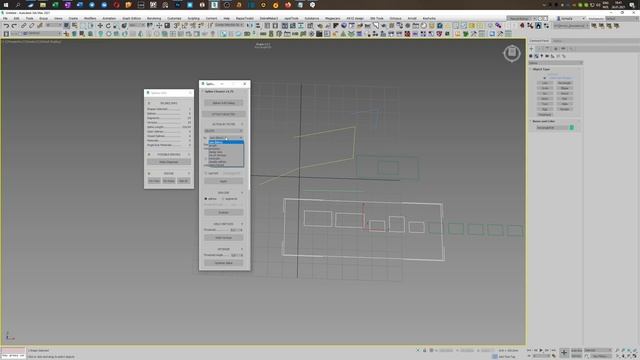Open the Motion tab icon in Command Panel
Image resolution: width=640 pixels, height=360 pixels.
pyautogui.click(x=556, y=49)
